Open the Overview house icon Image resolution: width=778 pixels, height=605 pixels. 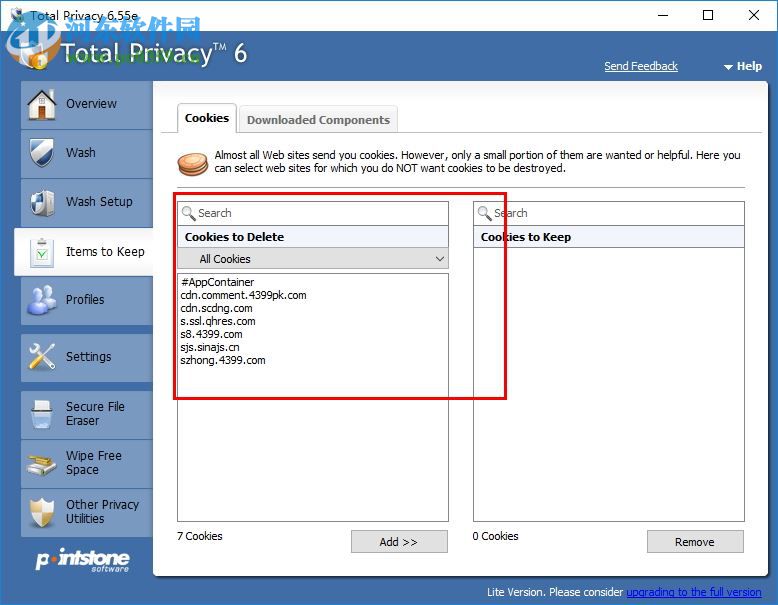[x=42, y=104]
